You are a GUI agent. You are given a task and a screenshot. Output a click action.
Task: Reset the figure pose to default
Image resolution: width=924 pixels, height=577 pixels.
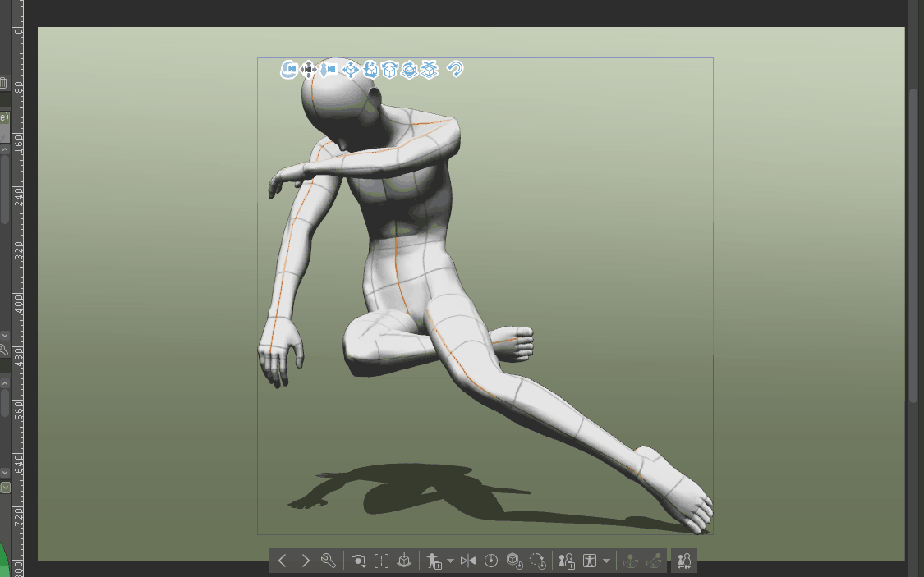(x=491, y=561)
